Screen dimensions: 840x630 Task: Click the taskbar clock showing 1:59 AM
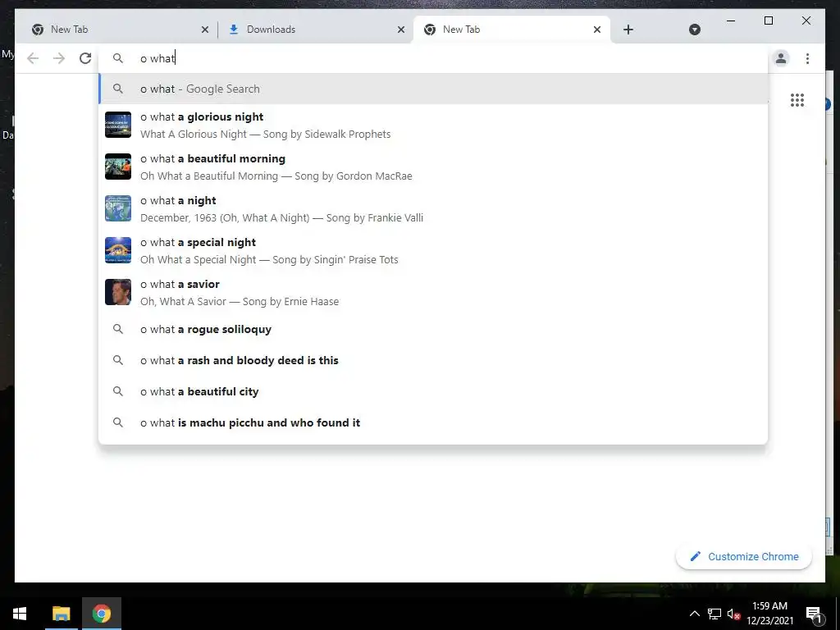tap(769, 614)
